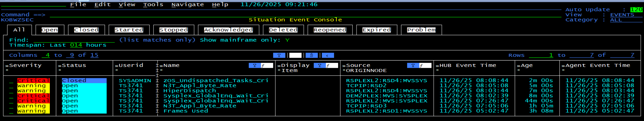Click the Find input field
Image resolution: width=644 pixels, height=121 pixels.
(74, 40)
